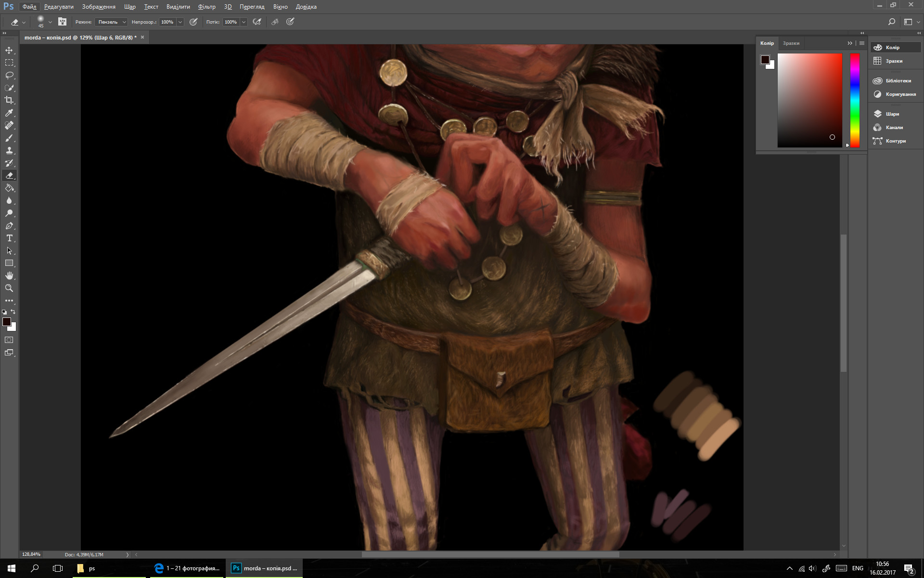Select the Clone Stamp tool
Image resolution: width=924 pixels, height=578 pixels.
click(x=9, y=151)
